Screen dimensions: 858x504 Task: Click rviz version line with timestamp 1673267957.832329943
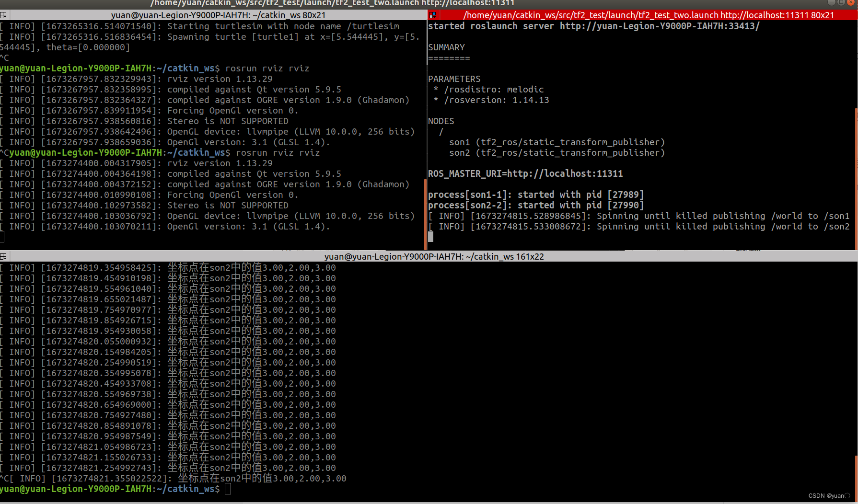click(136, 79)
